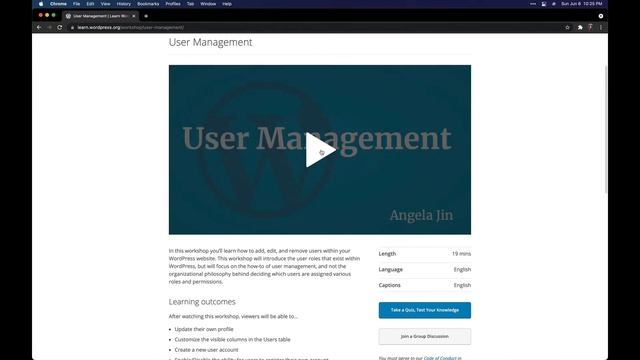Go back using browser back arrow
The width and height of the screenshot is (640, 360).
(39, 27)
